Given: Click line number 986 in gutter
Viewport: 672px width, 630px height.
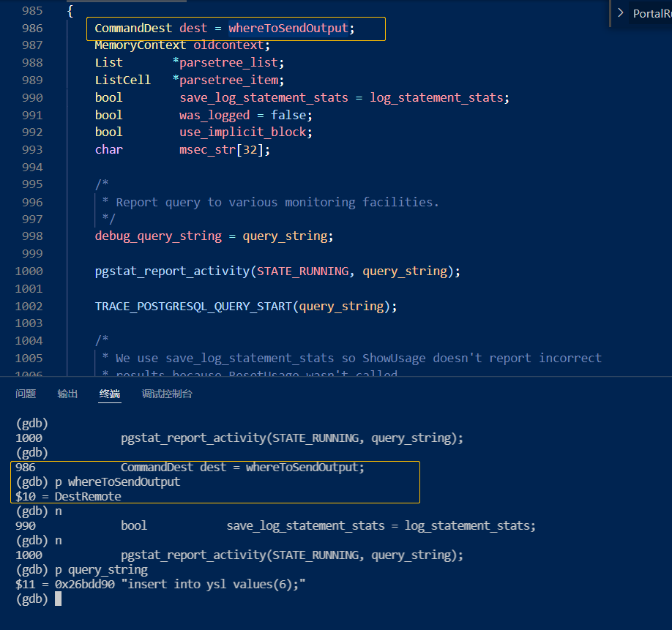Looking at the screenshot, I should [32, 29].
